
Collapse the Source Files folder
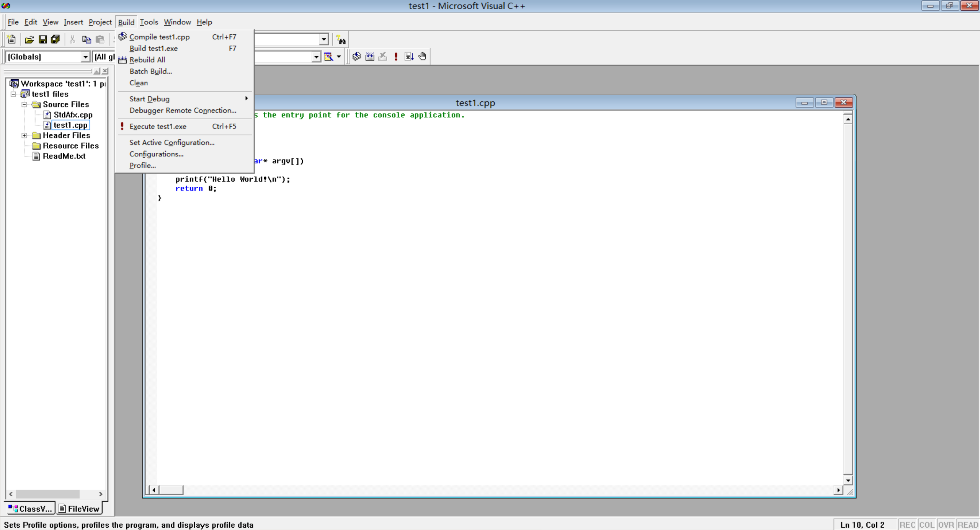(x=24, y=104)
